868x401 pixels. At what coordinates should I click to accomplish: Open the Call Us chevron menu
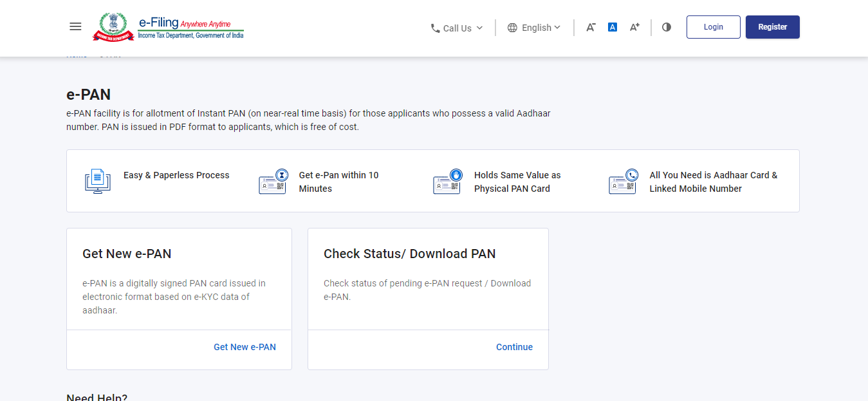(x=479, y=28)
